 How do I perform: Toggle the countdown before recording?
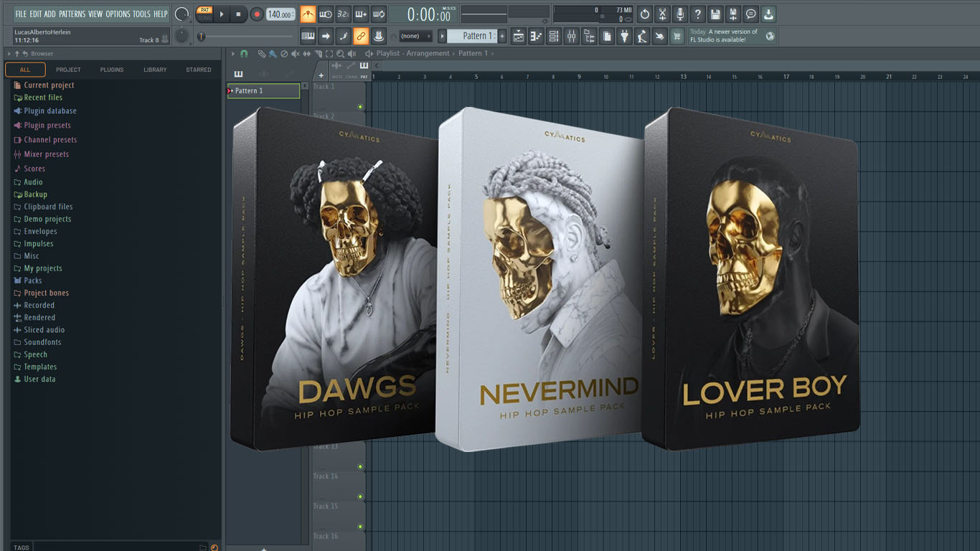click(x=344, y=14)
